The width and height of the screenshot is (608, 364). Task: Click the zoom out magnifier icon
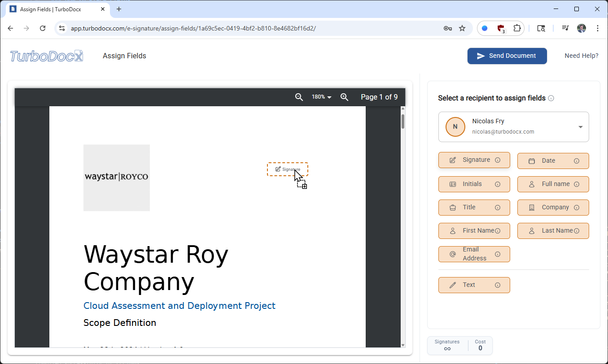(x=299, y=97)
